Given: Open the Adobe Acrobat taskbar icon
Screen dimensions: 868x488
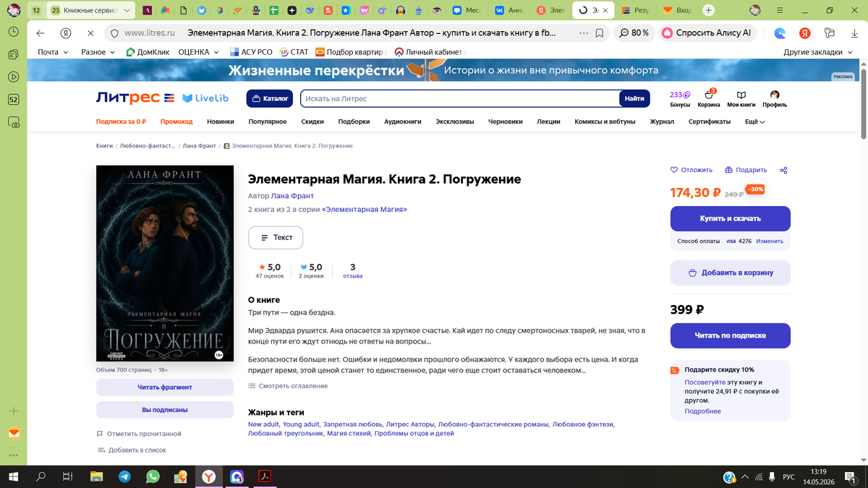Looking at the screenshot, I should 265,476.
